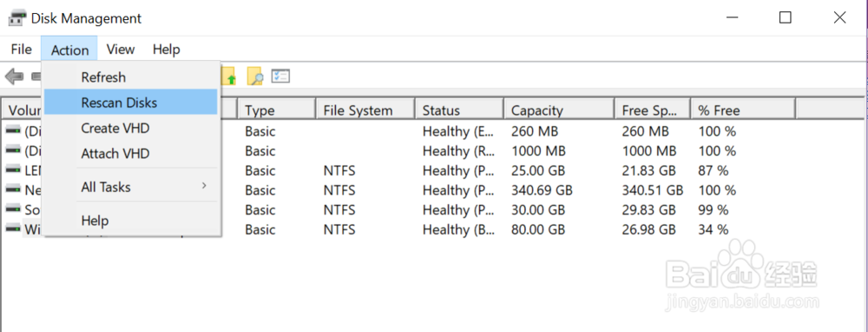This screenshot has height=332, width=868.
Task: Select the drive icon of the 25.00 GB volume
Action: (13, 169)
